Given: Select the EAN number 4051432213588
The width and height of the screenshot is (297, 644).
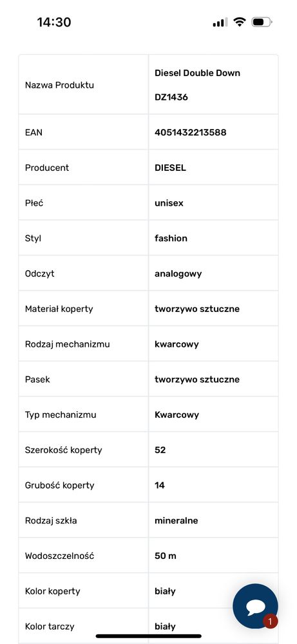Looking at the screenshot, I should [x=190, y=132].
